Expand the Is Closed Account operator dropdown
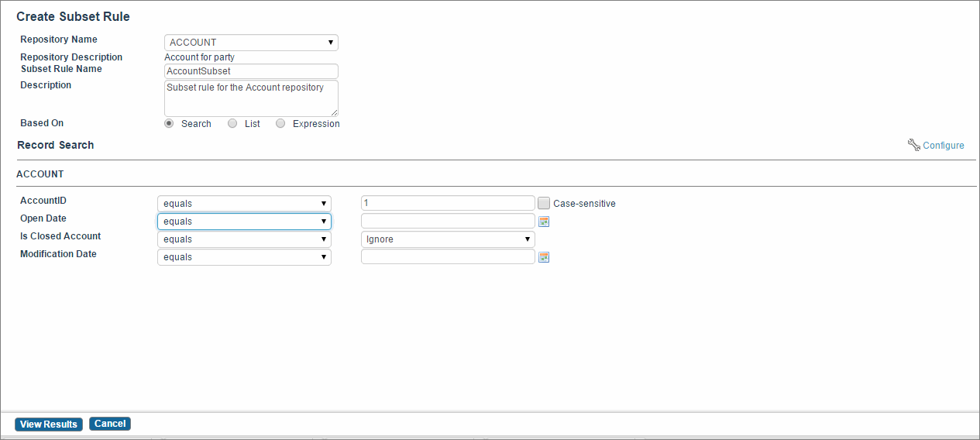The image size is (980, 440). (244, 239)
